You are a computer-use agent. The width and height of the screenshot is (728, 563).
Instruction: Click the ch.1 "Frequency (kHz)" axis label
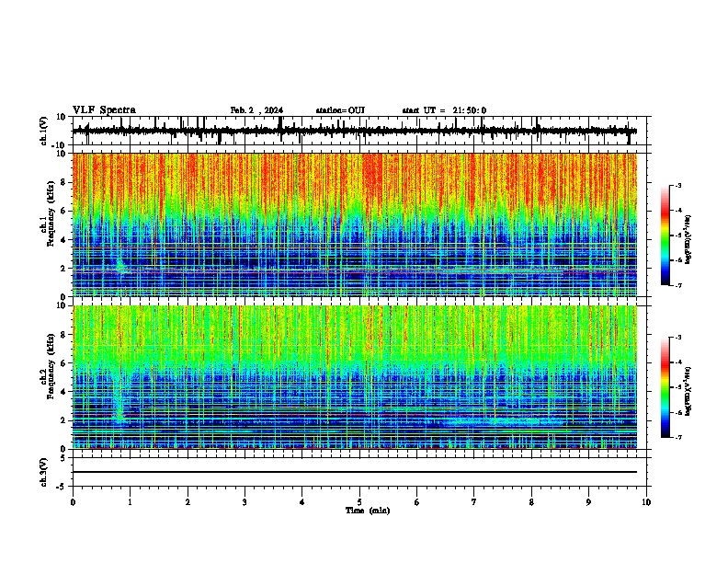(51, 213)
